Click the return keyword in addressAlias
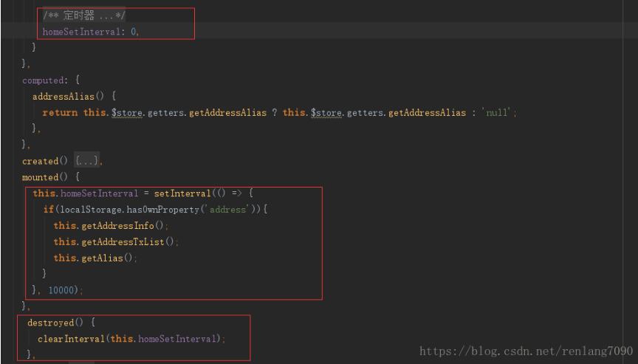Screen dimensions: 638x364 [x=60, y=113]
